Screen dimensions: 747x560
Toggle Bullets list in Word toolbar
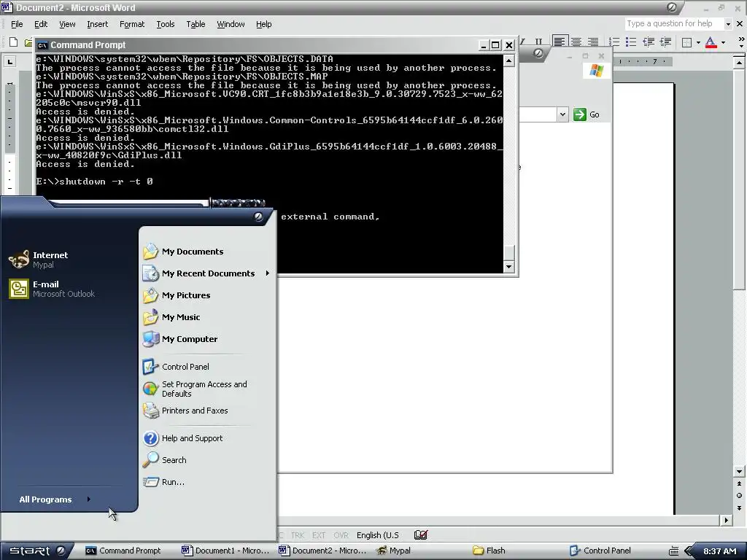631,42
